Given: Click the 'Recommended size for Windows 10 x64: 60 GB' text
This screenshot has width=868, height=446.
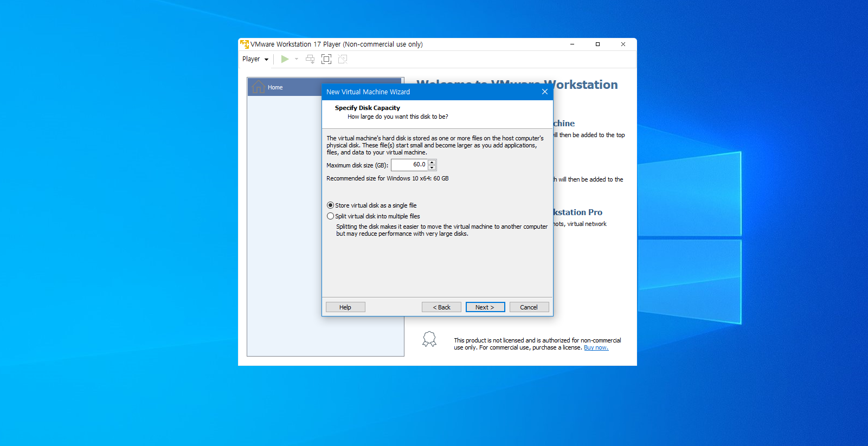Looking at the screenshot, I should [388, 178].
